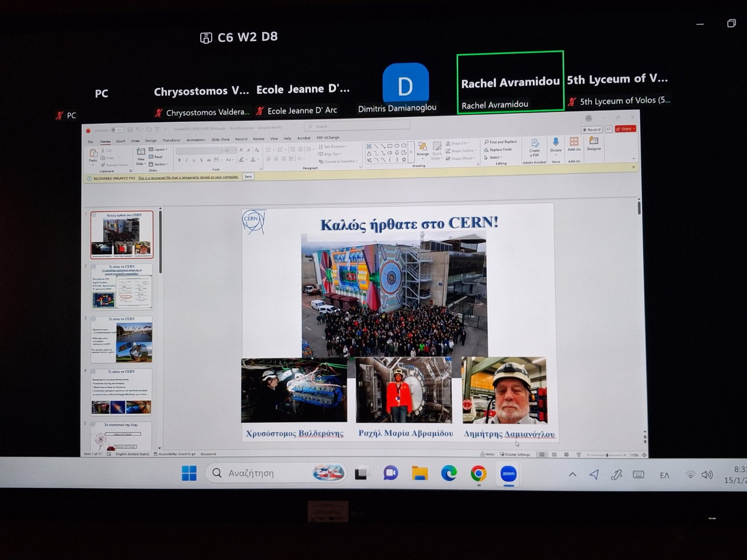Adjust the zoom slider in status bar
Image resolution: width=747 pixels, height=560 pixels.
(x=607, y=455)
